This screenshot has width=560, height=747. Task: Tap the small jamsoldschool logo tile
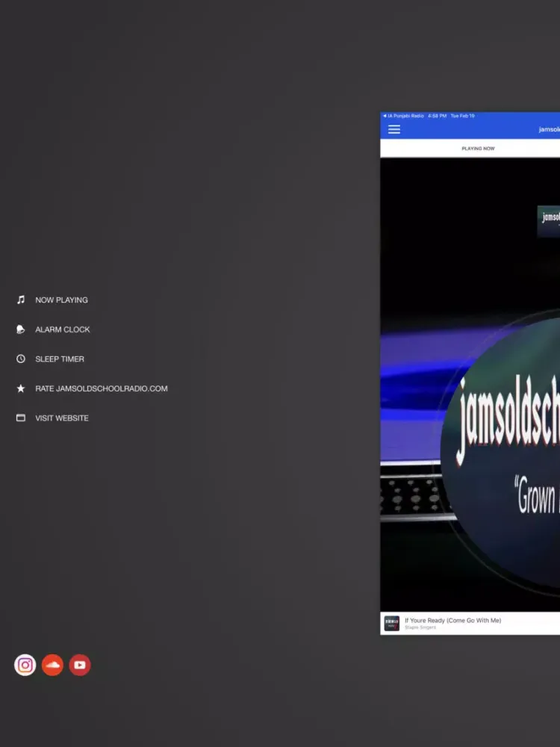tap(549, 222)
